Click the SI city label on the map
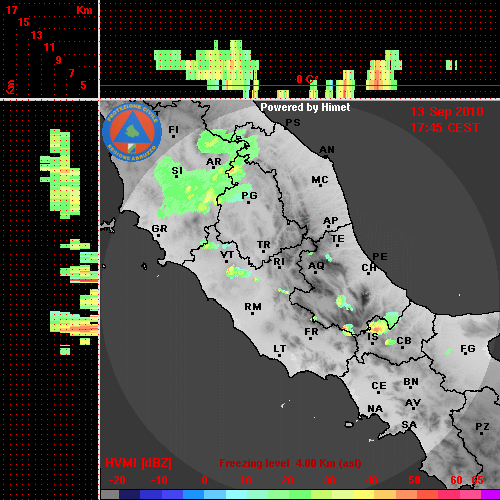This screenshot has height=500, width=500. pos(177,171)
